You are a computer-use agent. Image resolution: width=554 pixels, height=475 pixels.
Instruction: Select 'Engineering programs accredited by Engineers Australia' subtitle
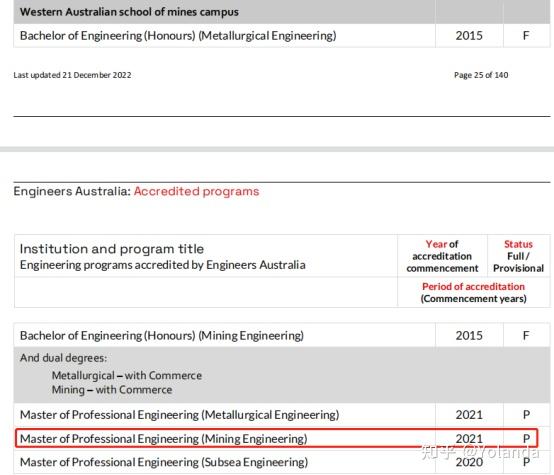click(163, 265)
